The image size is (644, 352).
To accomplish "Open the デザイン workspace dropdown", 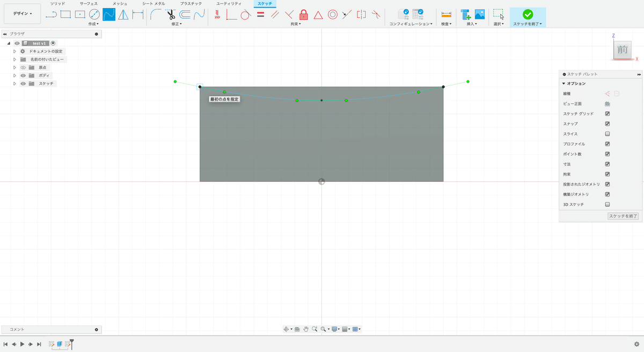I will point(22,13).
